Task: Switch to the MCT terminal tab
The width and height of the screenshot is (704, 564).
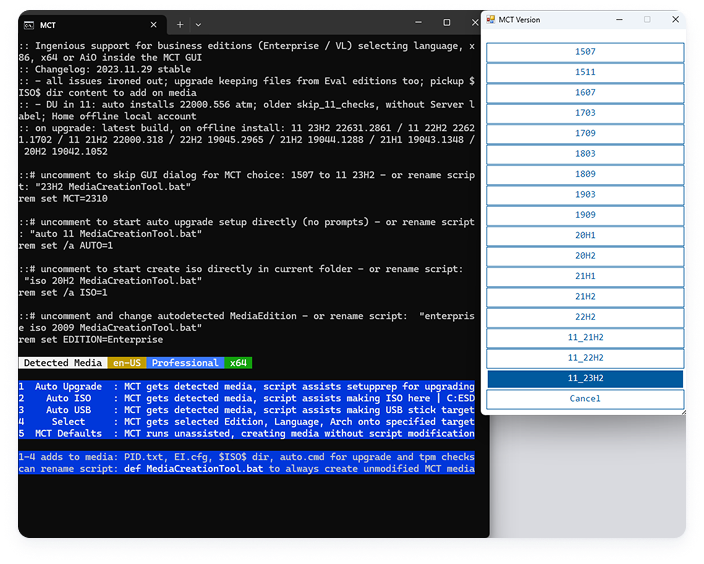Action: [x=92, y=25]
